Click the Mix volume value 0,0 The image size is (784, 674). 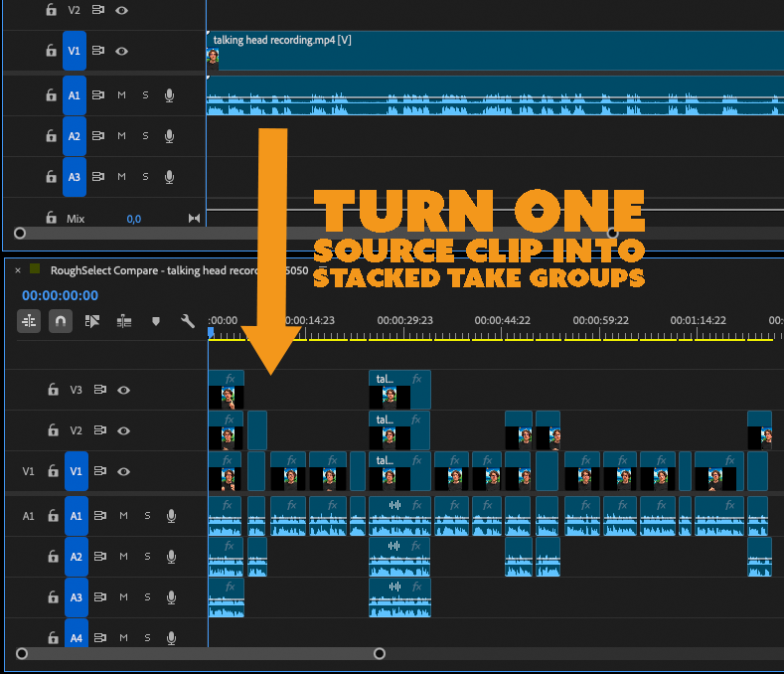(x=133, y=219)
